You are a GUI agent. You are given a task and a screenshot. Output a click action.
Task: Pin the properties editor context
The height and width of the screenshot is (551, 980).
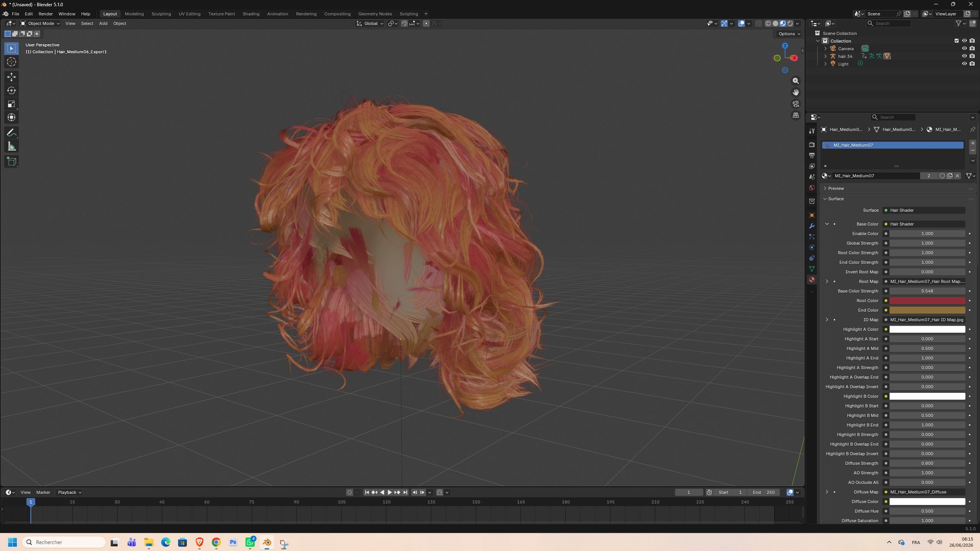point(972,130)
